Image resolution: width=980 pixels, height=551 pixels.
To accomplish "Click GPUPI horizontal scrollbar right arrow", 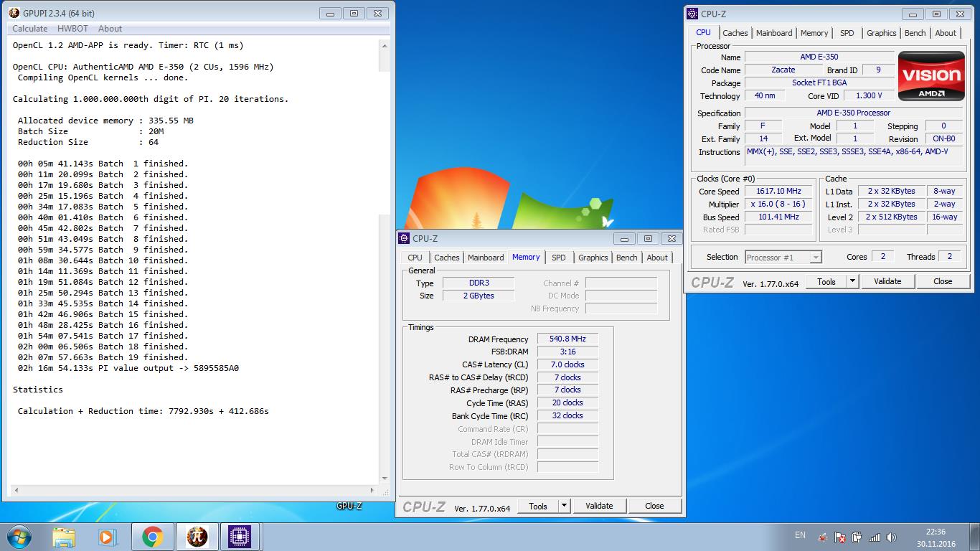I will [x=372, y=491].
